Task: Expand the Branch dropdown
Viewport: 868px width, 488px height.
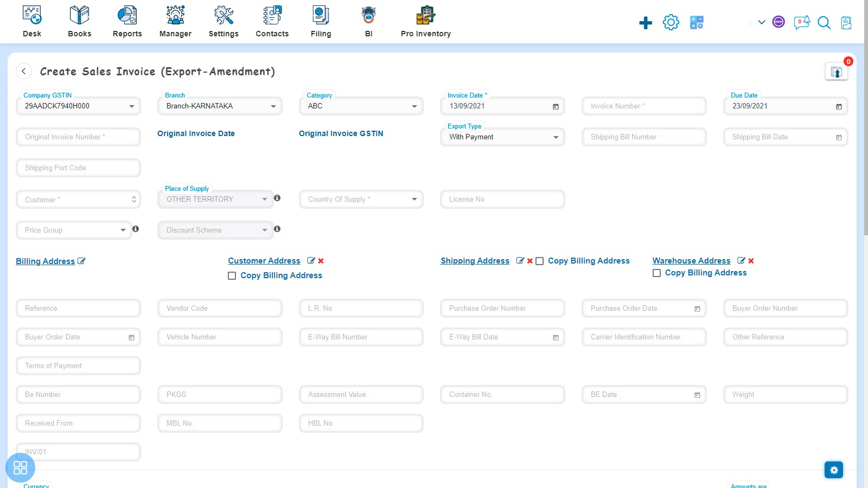Action: click(273, 106)
